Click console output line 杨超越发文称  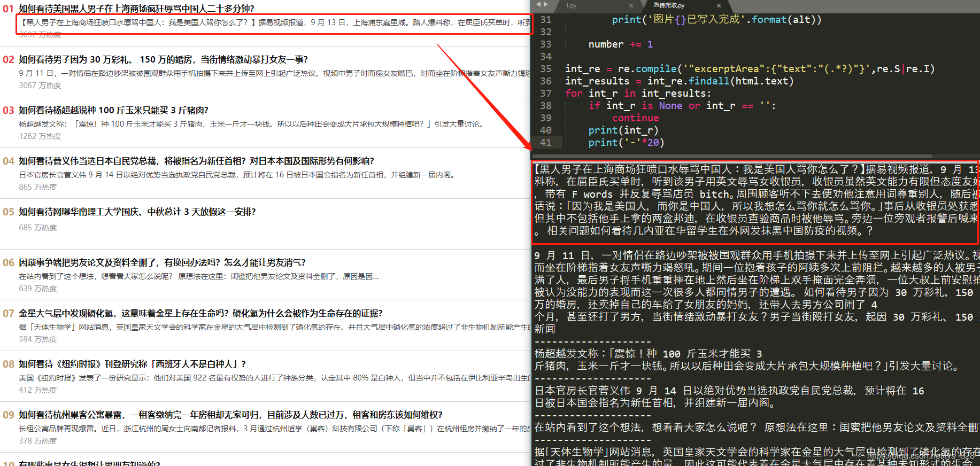point(648,354)
